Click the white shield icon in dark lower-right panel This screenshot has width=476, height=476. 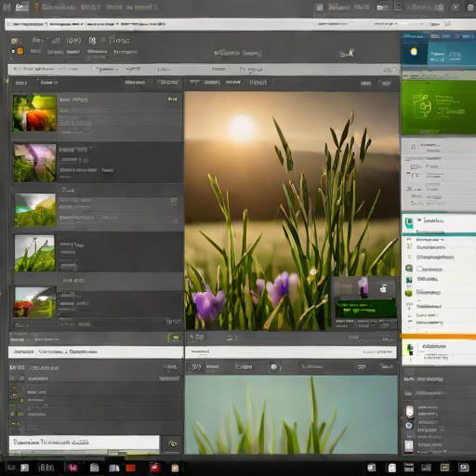[x=409, y=412]
